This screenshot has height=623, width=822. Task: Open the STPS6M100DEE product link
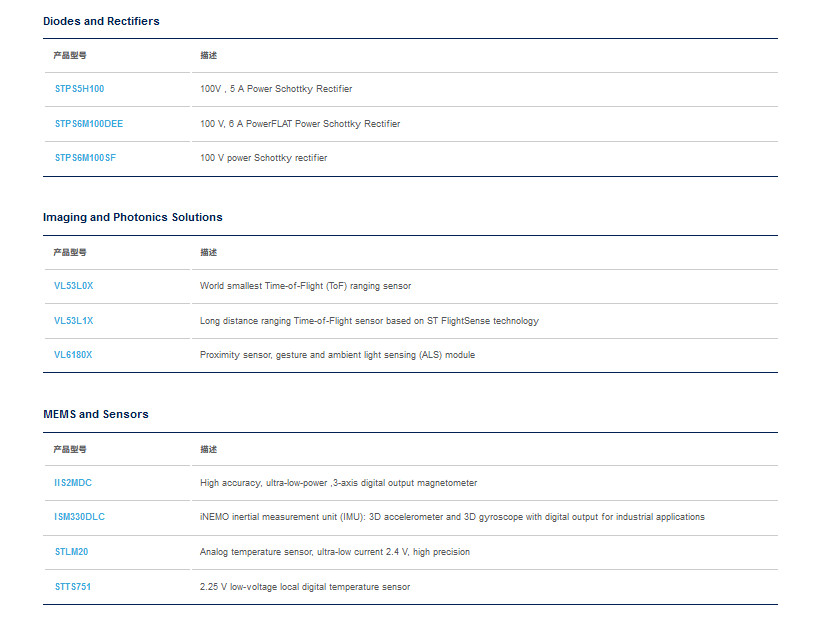(x=89, y=124)
